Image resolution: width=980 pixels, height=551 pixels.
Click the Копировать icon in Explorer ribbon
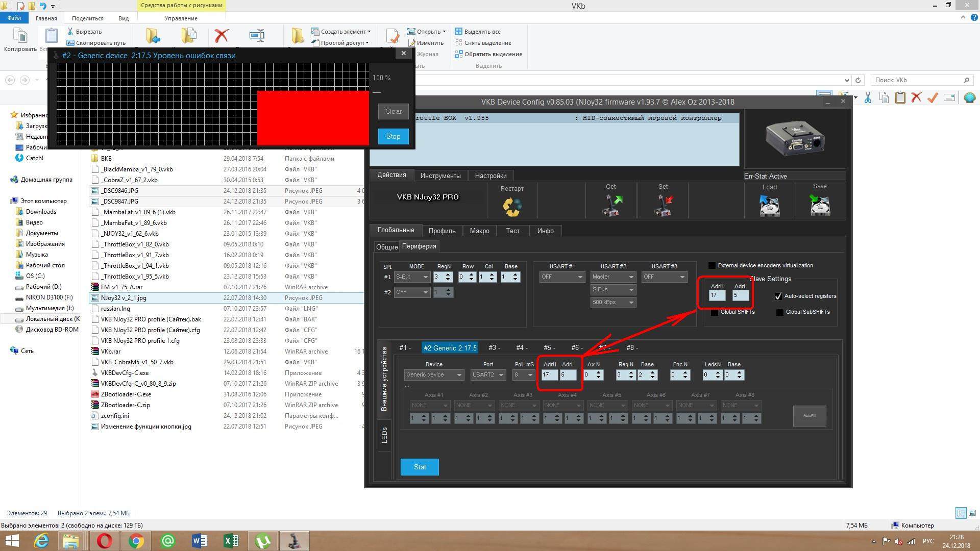tap(20, 36)
